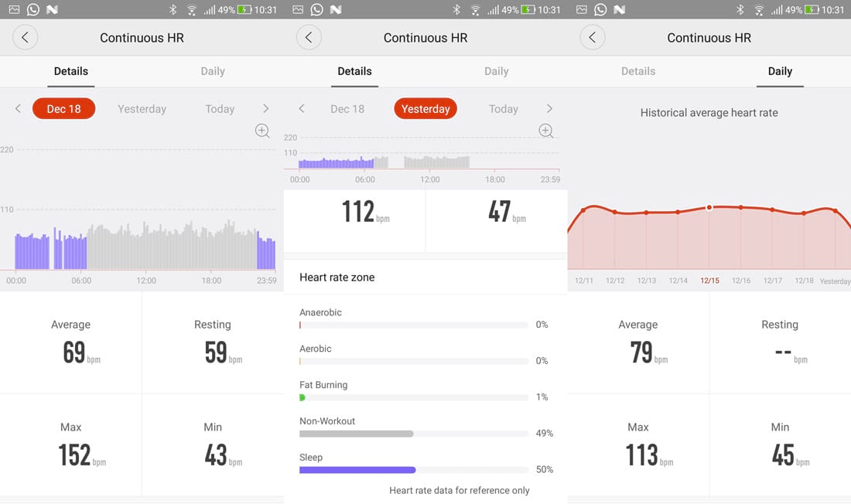The width and height of the screenshot is (851, 504).
Task: Choose Dec 18 in middle screen date row
Action: coord(347,108)
